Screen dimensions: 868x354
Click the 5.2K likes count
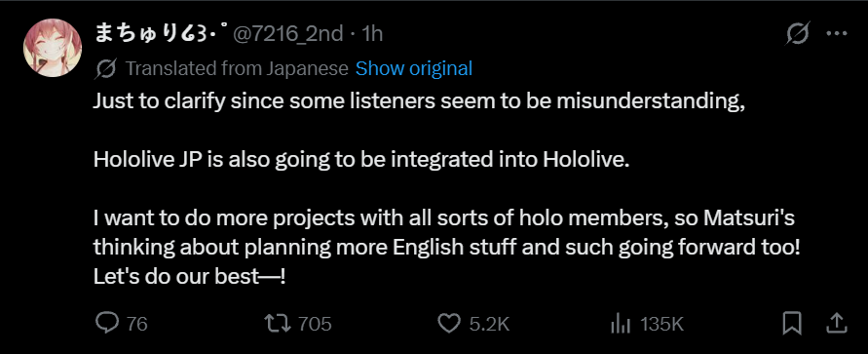(x=489, y=324)
